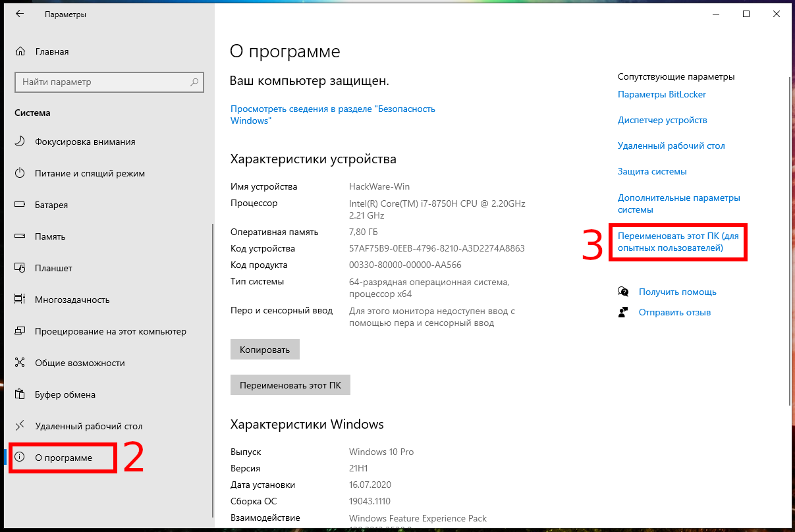Open the Буфер обмена settings page
Viewport: 795px width, 532px height.
tap(65, 394)
